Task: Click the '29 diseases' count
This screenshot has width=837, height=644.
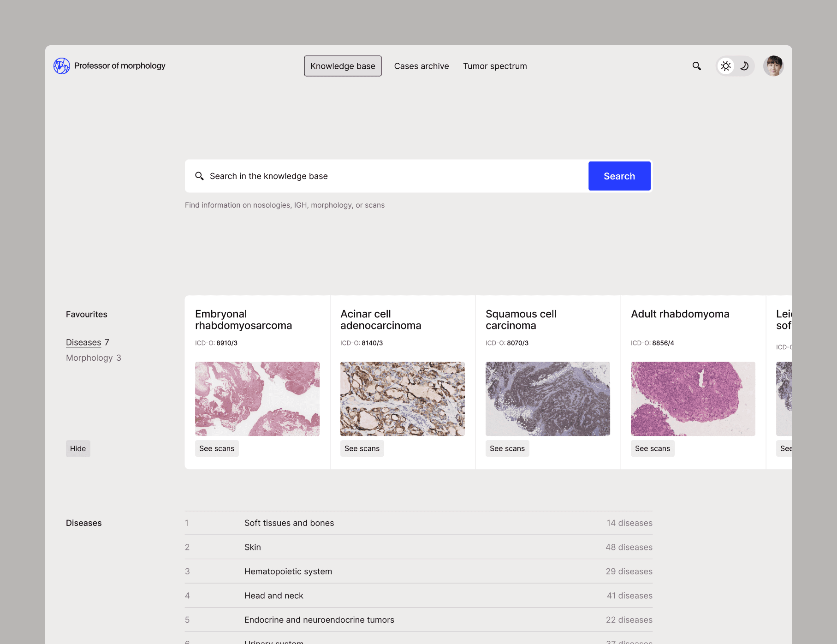Action: coord(629,572)
